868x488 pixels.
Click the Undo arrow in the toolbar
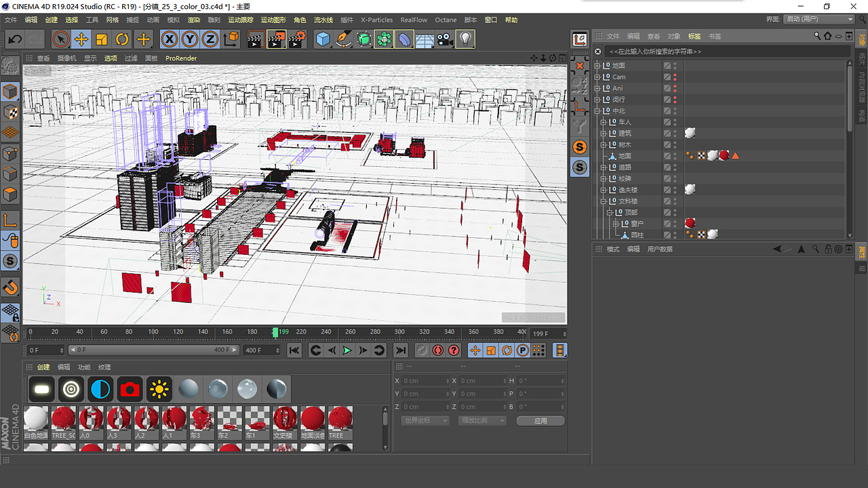(15, 39)
